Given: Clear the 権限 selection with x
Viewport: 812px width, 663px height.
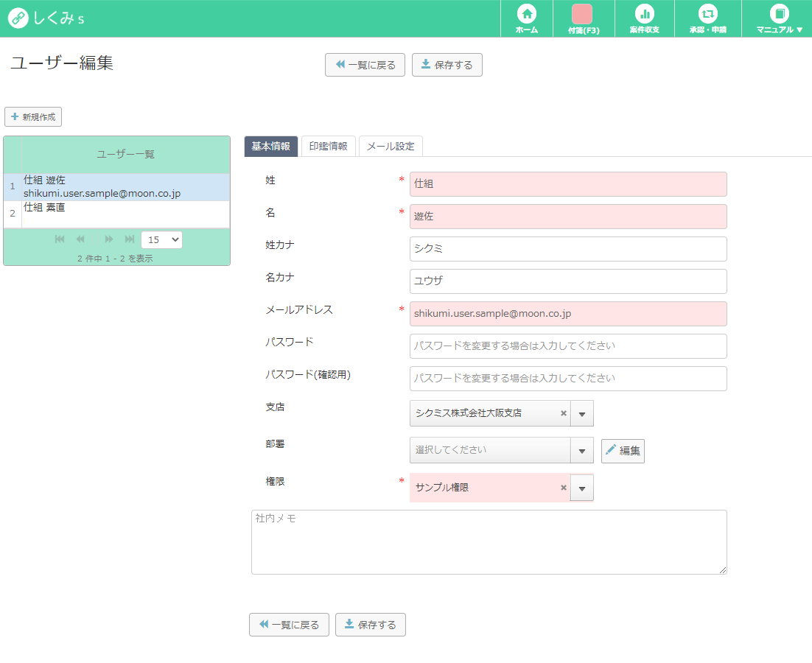Looking at the screenshot, I should tap(564, 488).
